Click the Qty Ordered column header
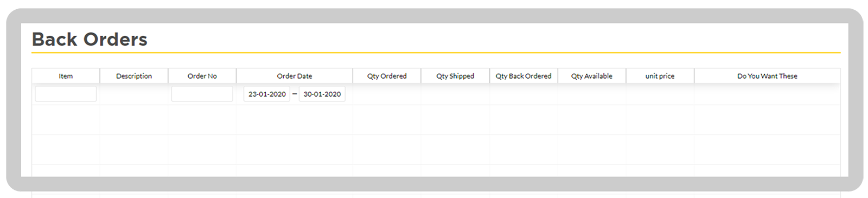868x198 pixels. pyautogui.click(x=387, y=76)
